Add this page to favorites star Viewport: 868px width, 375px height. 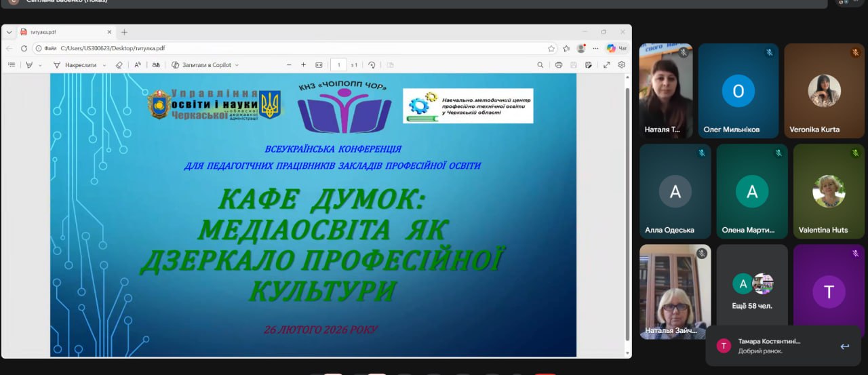(551, 48)
